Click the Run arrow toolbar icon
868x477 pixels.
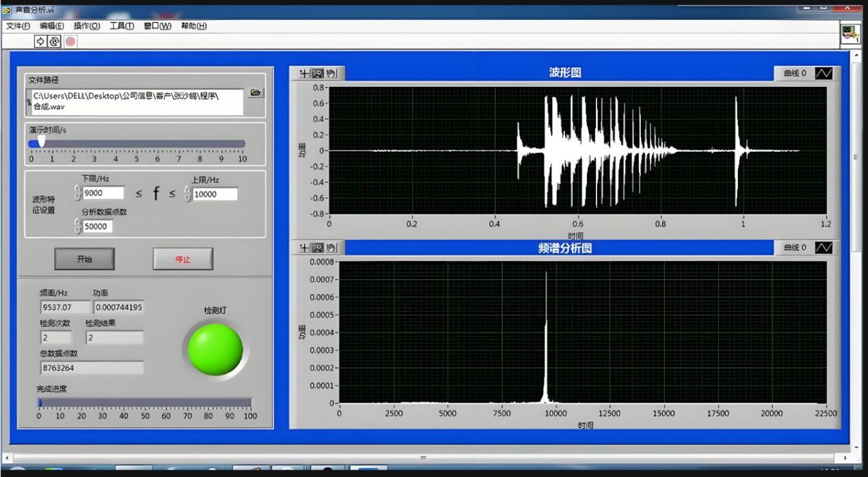pos(40,42)
